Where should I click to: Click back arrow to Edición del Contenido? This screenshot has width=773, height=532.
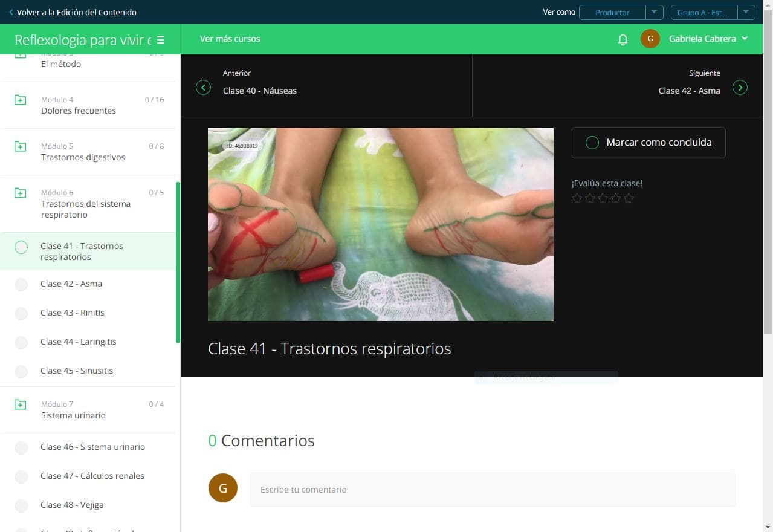11,12
